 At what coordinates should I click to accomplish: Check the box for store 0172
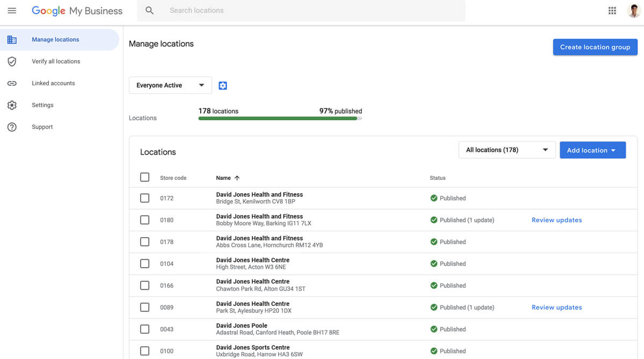click(144, 198)
